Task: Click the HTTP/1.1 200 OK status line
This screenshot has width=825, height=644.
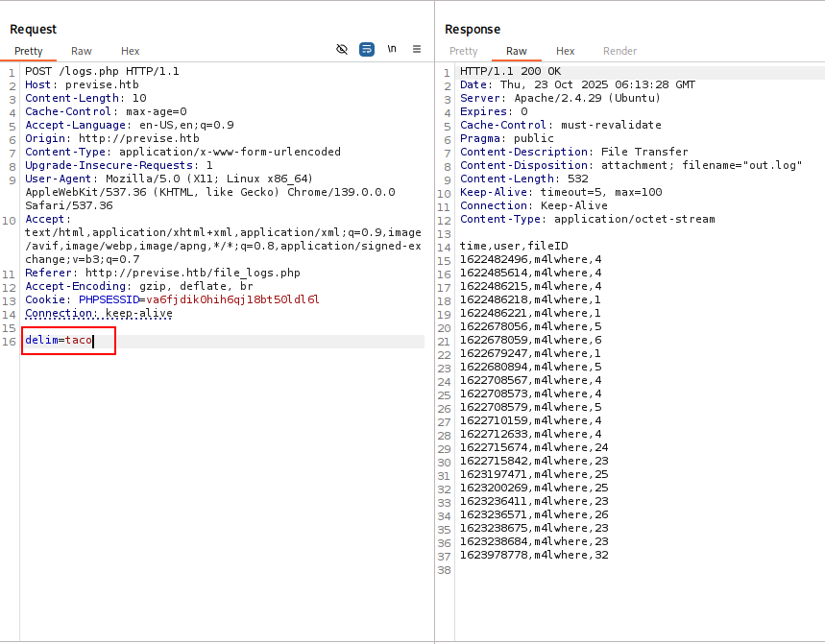Action: [x=510, y=71]
